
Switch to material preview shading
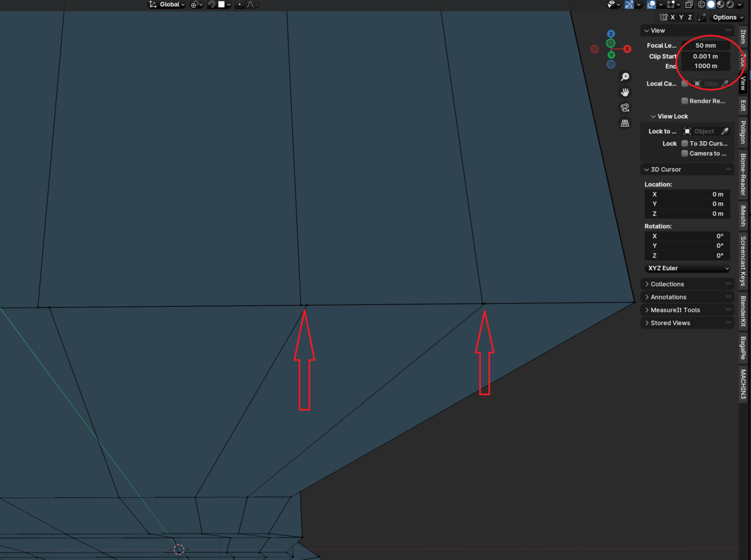[x=720, y=5]
